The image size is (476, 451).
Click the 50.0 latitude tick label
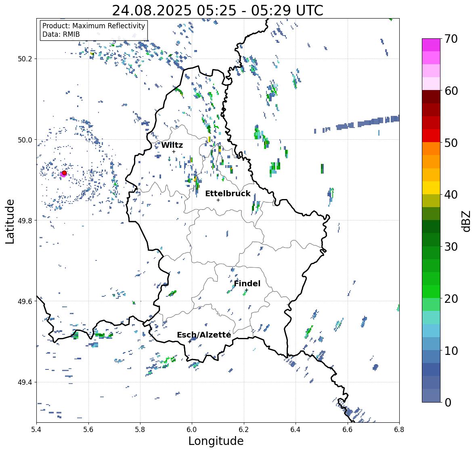25,140
